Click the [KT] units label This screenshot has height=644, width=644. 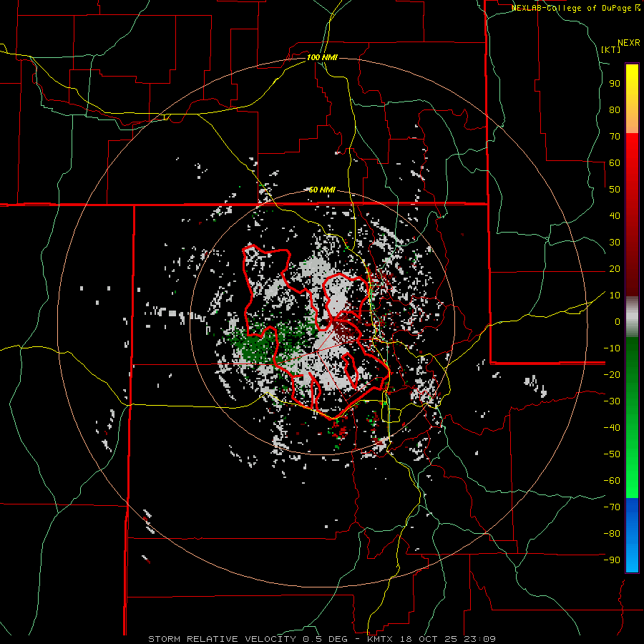[610, 49]
